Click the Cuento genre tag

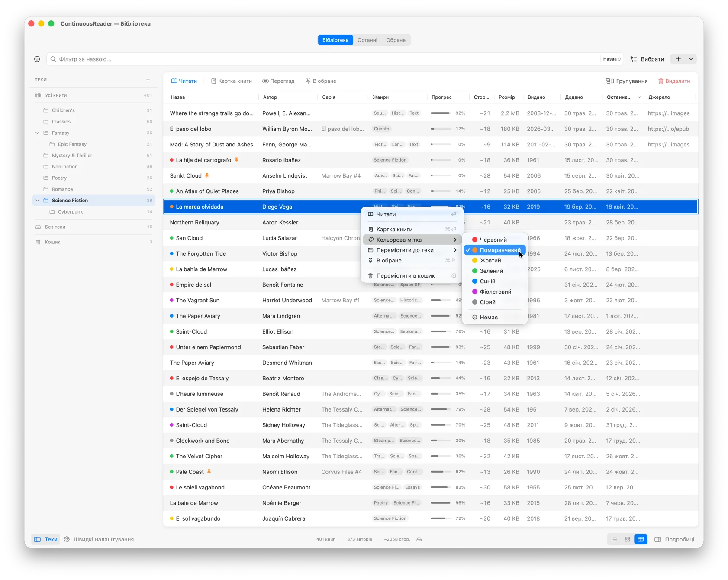point(381,129)
